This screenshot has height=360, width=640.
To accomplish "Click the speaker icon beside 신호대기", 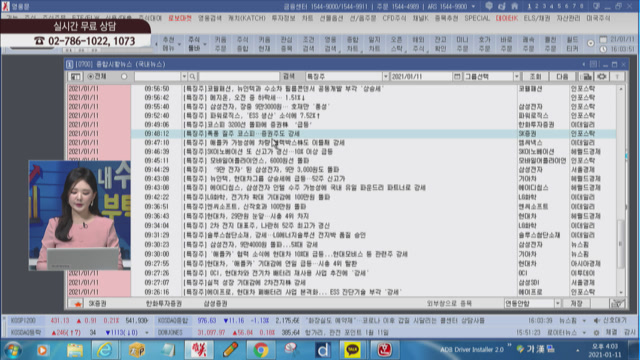I will pyautogui.click(x=597, y=320).
